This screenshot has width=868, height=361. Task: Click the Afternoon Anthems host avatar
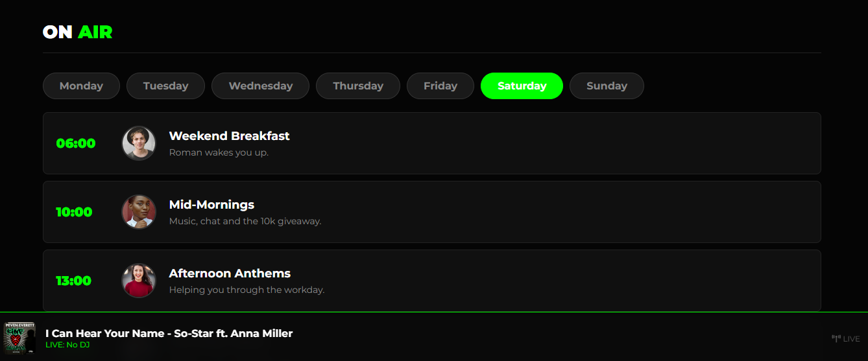pyautogui.click(x=139, y=281)
